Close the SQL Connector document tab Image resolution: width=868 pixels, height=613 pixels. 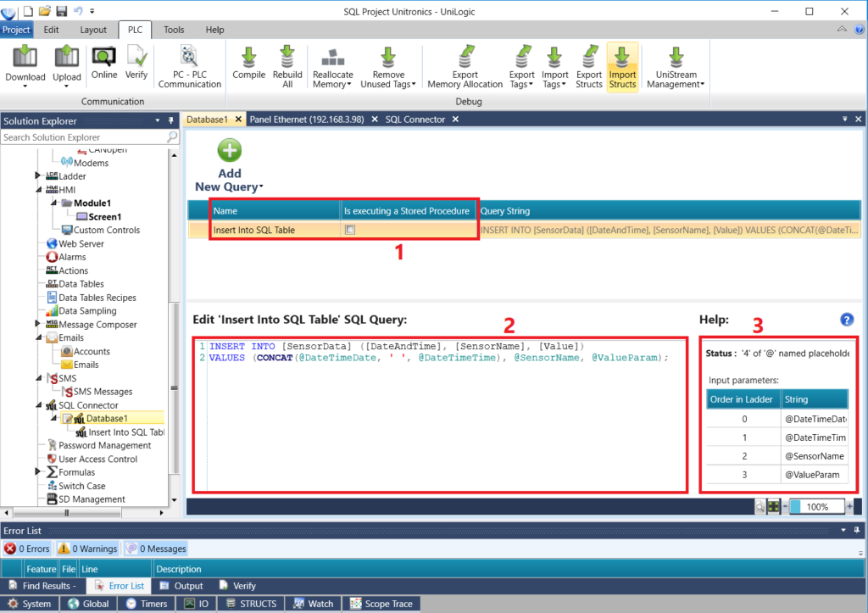[455, 119]
